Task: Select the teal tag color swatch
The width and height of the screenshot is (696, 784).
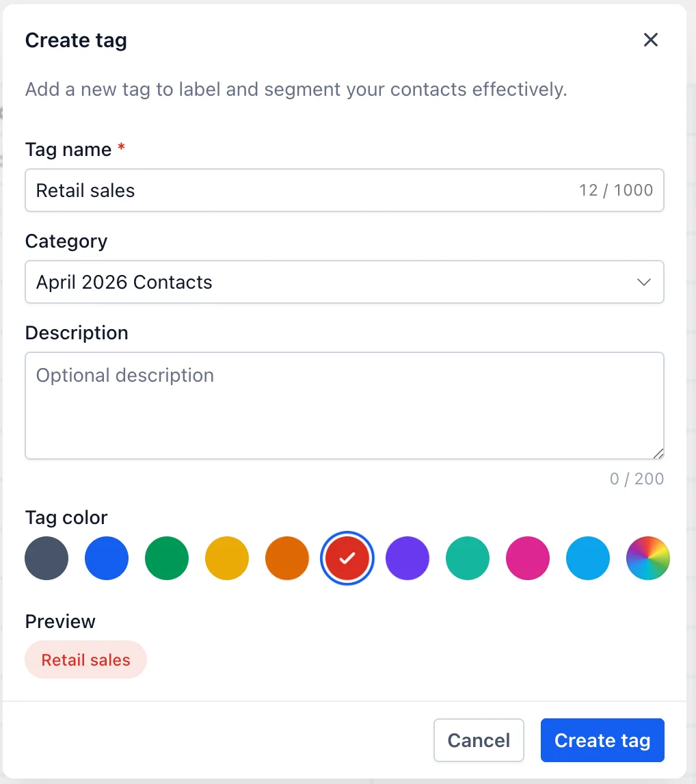Action: coord(468,558)
